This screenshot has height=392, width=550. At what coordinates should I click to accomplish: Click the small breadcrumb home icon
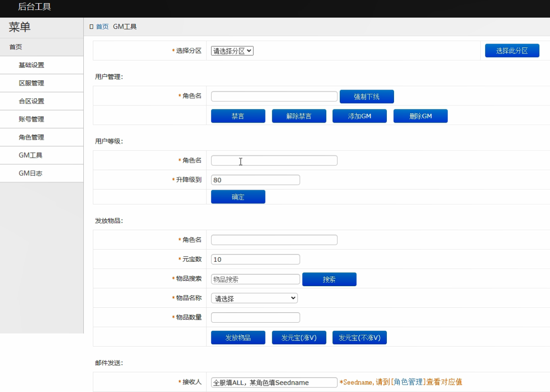[x=92, y=27]
